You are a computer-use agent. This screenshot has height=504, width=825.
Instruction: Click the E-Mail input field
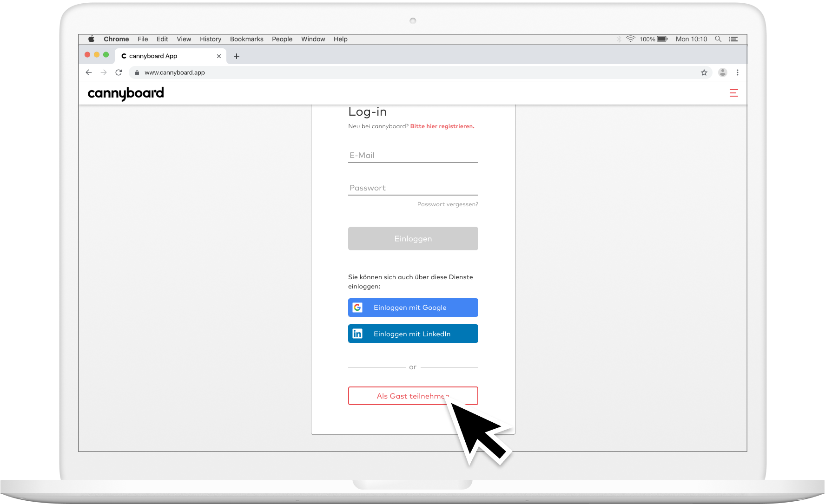point(413,156)
